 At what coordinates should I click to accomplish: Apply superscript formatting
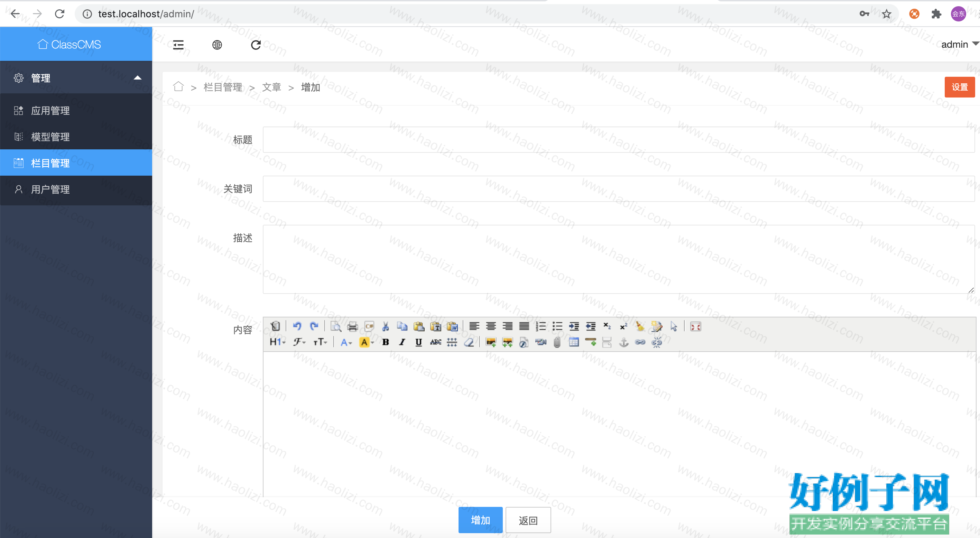pyautogui.click(x=623, y=326)
